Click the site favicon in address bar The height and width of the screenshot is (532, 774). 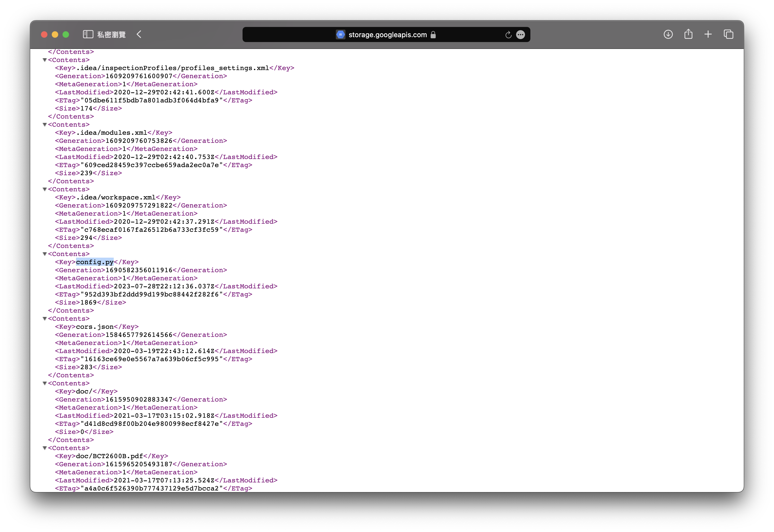340,35
